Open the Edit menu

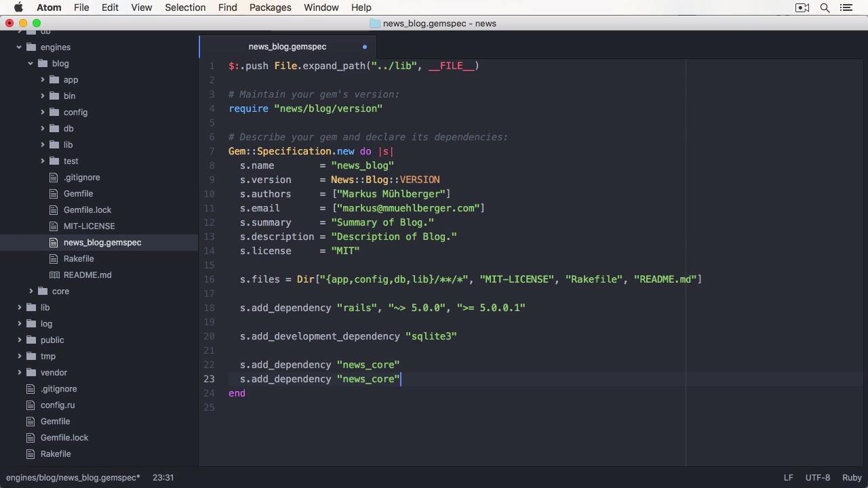[110, 7]
